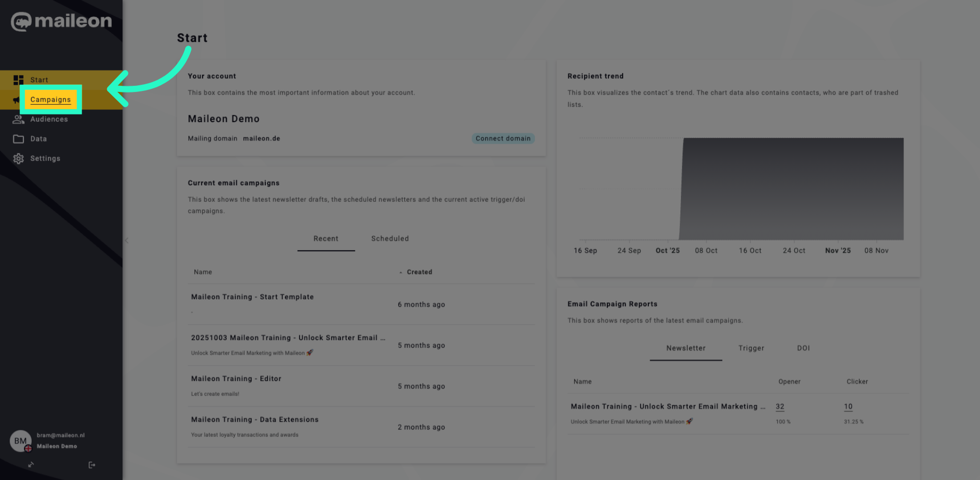Click the bram@maileon.nl email address

61,436
